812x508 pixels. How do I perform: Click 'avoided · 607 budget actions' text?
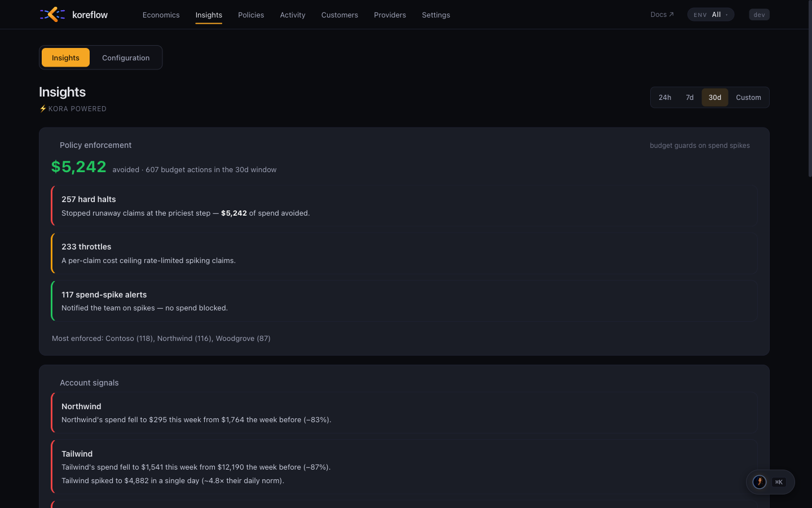[x=195, y=170]
